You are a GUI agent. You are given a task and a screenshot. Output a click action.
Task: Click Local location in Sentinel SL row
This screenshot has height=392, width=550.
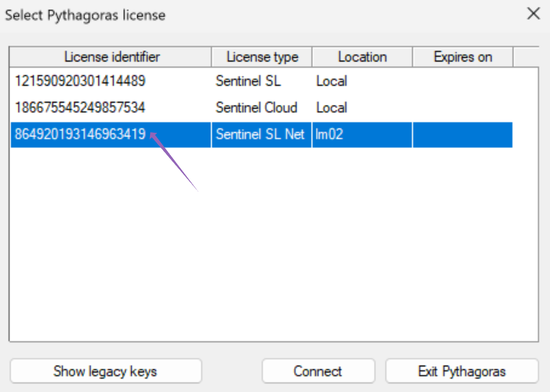pyautogui.click(x=332, y=81)
